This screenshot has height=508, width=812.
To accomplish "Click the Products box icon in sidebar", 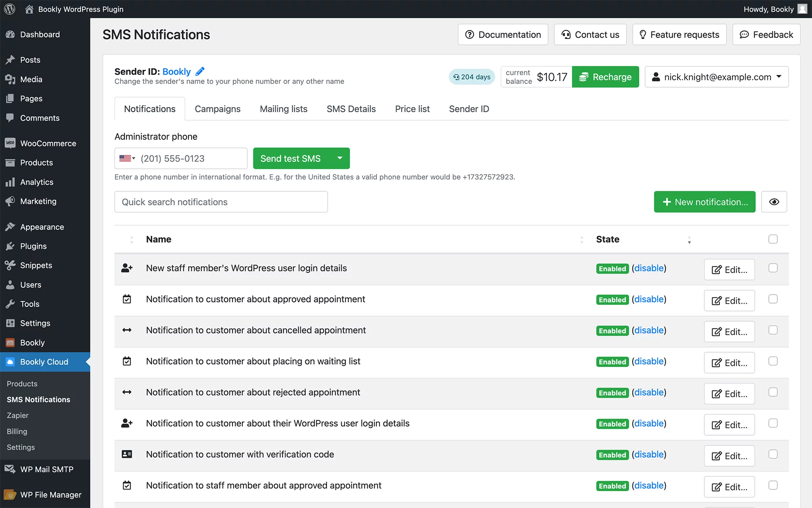I will coord(10,163).
